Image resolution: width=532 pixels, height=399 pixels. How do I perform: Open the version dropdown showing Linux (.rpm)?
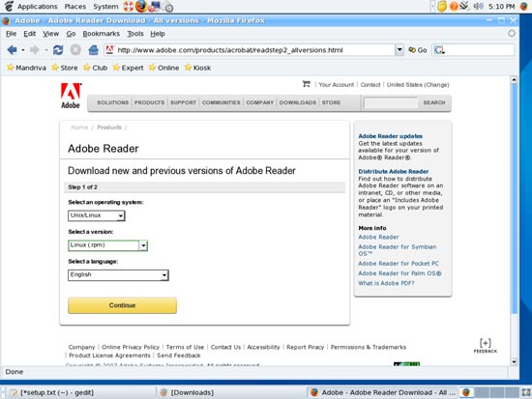[x=108, y=245]
